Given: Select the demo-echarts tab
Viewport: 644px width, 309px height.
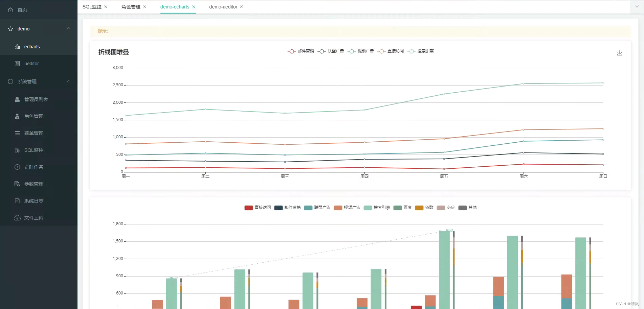Looking at the screenshot, I should click(x=175, y=7).
